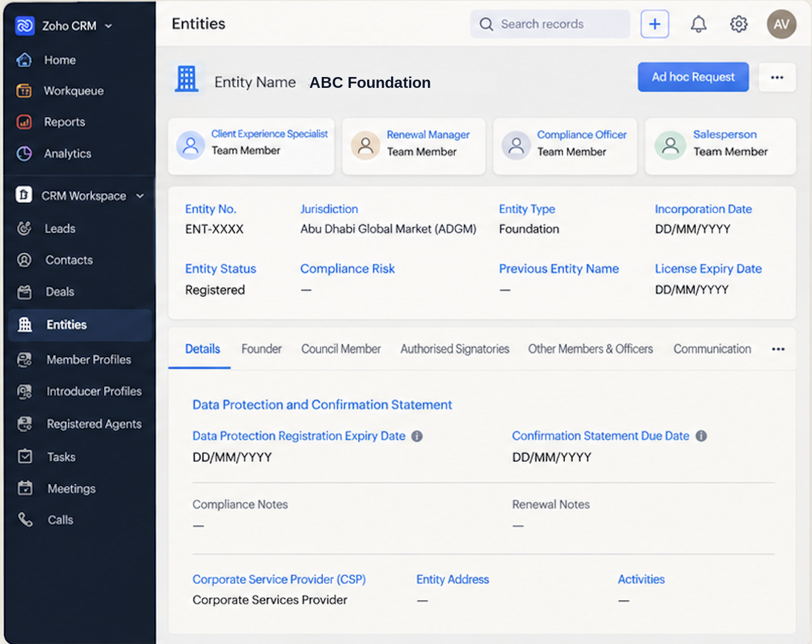This screenshot has width=812, height=644.
Task: Open the Leads module icon
Action: coord(24,228)
